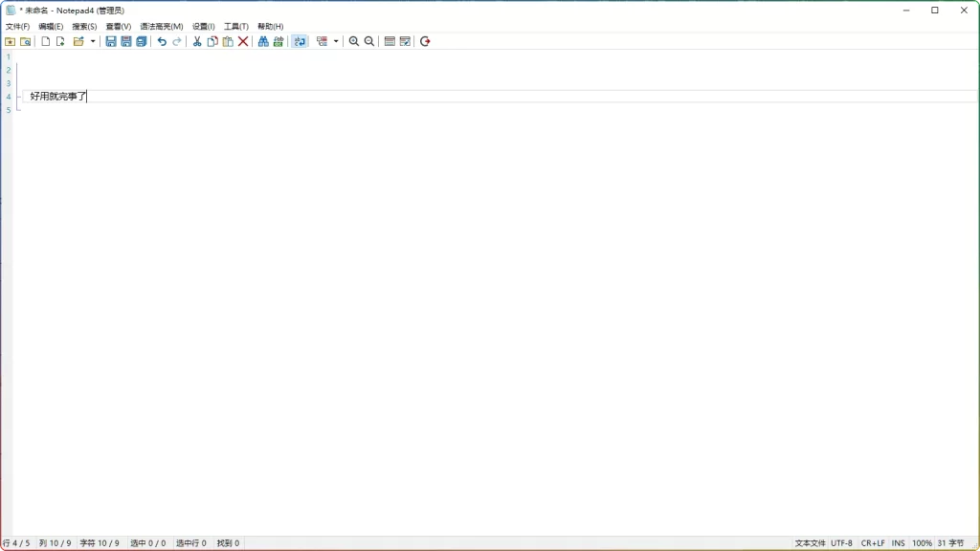Toggle insert mode by clicking INS in status bar
Image resolution: width=980 pixels, height=551 pixels.
click(x=901, y=542)
